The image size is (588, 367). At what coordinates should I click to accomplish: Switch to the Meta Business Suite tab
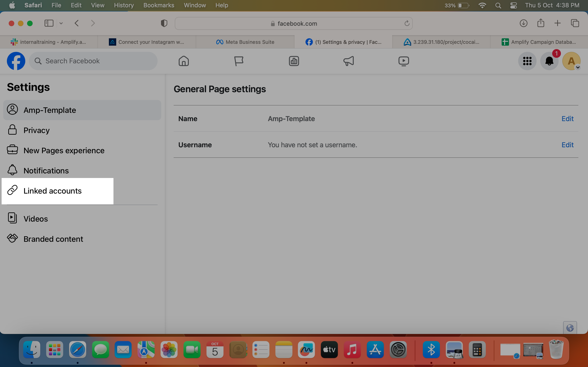[x=245, y=42]
